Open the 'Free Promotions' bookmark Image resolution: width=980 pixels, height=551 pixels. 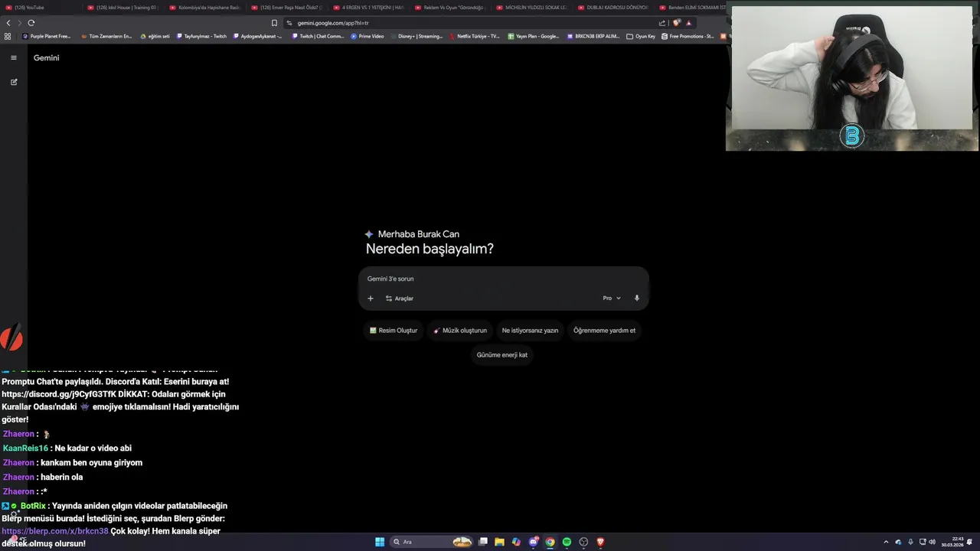pos(688,36)
